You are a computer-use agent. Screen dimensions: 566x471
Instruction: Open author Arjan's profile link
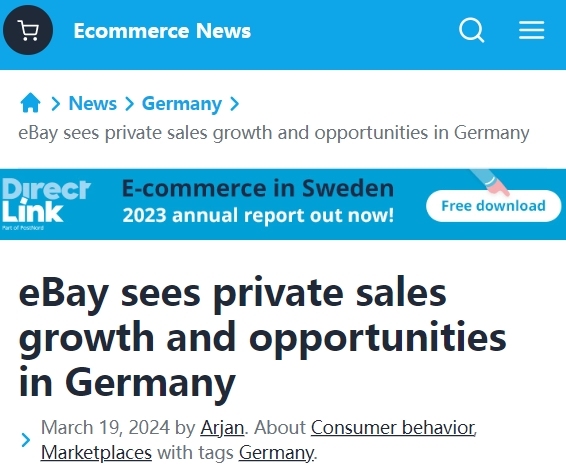pos(222,428)
